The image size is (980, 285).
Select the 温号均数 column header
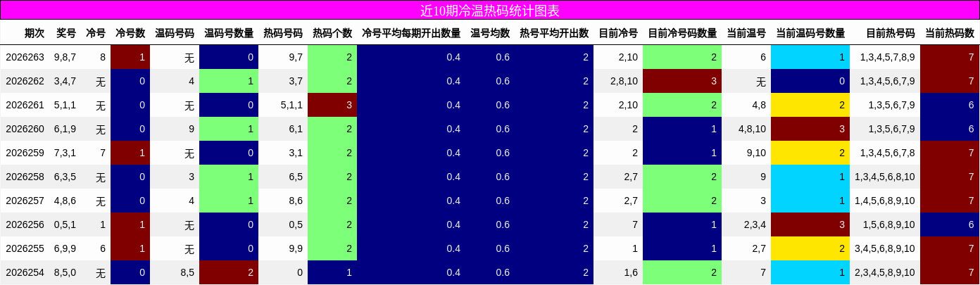[x=490, y=33]
